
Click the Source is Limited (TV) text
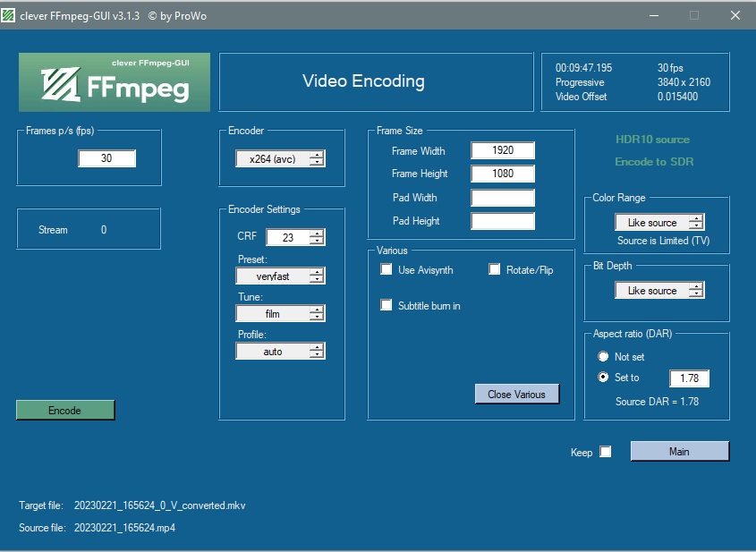tap(664, 240)
